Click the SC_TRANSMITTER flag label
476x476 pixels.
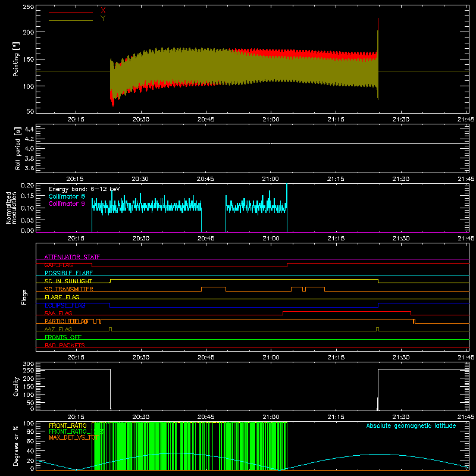[69, 289]
